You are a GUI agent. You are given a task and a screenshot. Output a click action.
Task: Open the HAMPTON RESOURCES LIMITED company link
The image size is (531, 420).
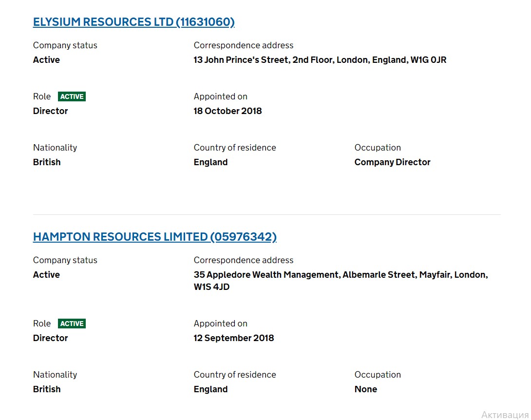tap(154, 237)
